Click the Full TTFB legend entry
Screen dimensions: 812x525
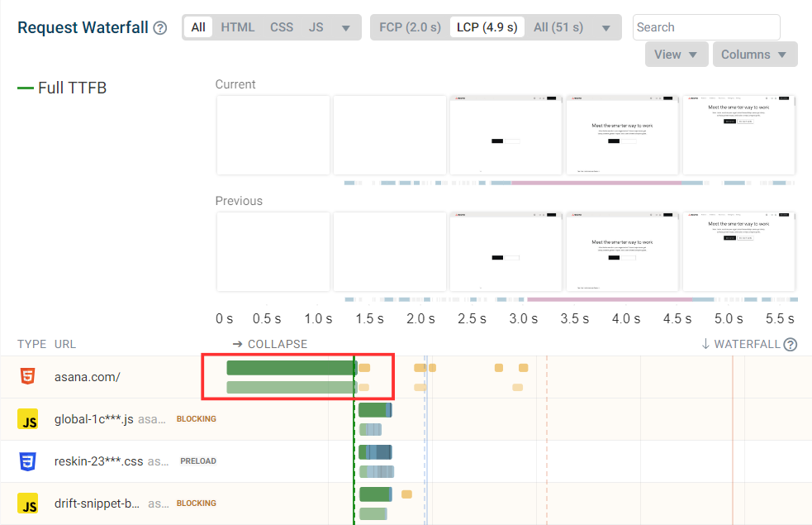62,88
